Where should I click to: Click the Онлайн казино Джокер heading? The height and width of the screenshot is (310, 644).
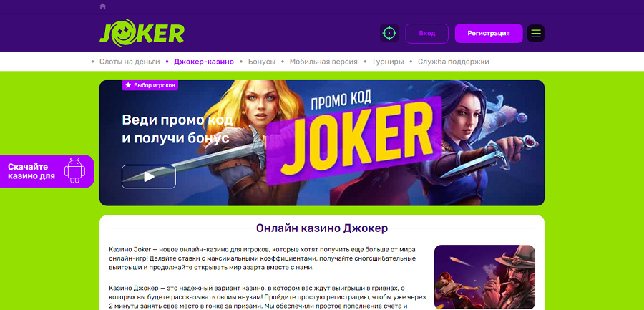321,228
